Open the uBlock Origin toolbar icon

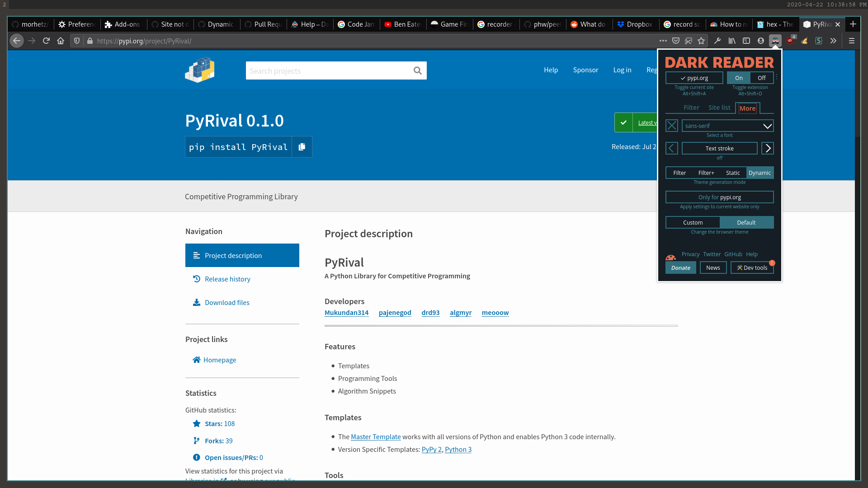click(x=790, y=41)
